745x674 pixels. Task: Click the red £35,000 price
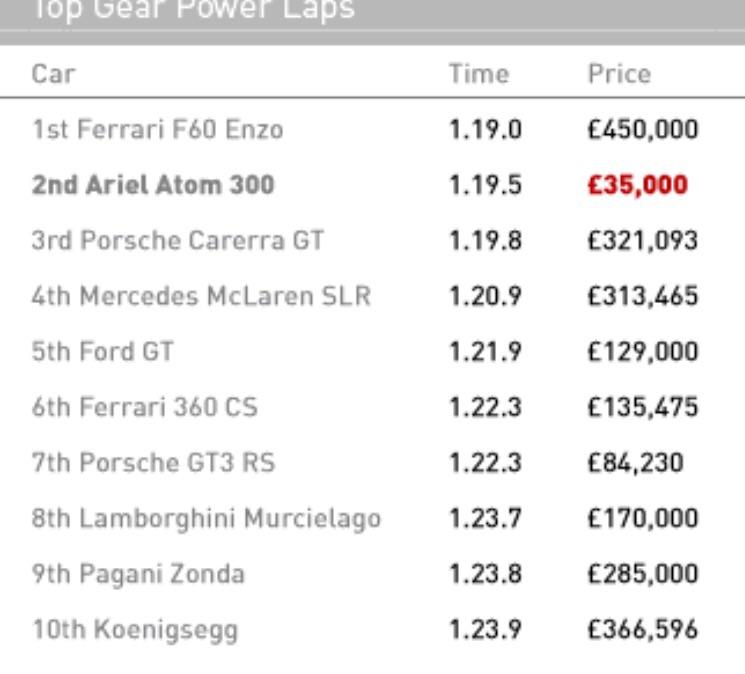(x=638, y=185)
